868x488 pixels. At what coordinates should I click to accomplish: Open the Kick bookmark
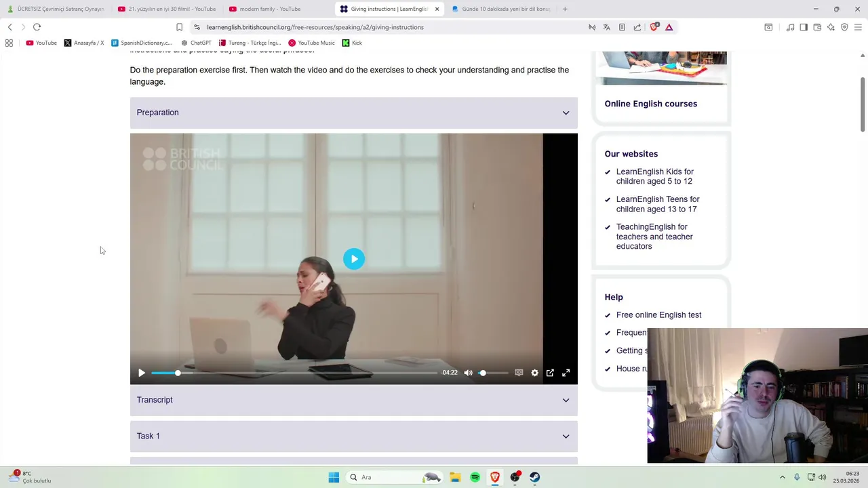click(352, 43)
